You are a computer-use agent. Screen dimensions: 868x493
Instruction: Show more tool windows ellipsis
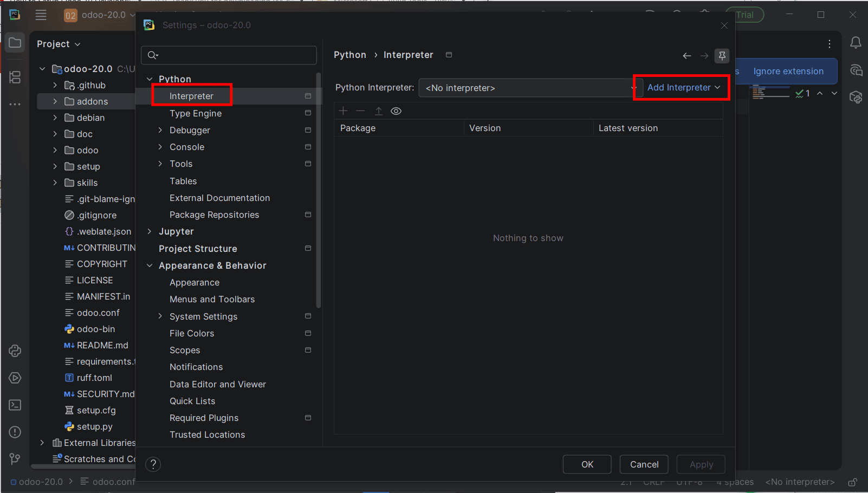click(15, 104)
